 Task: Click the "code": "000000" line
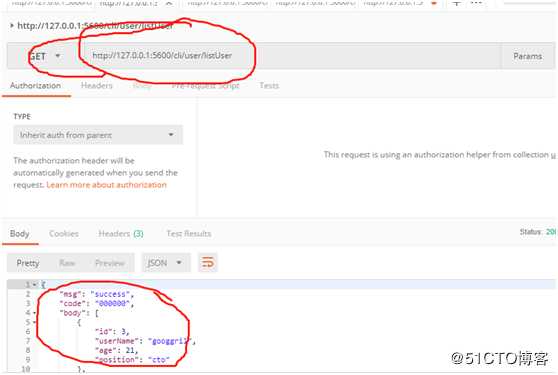tap(96, 303)
